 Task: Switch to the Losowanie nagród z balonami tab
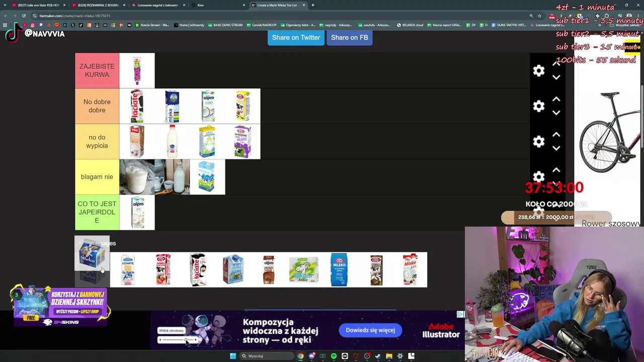157,5
